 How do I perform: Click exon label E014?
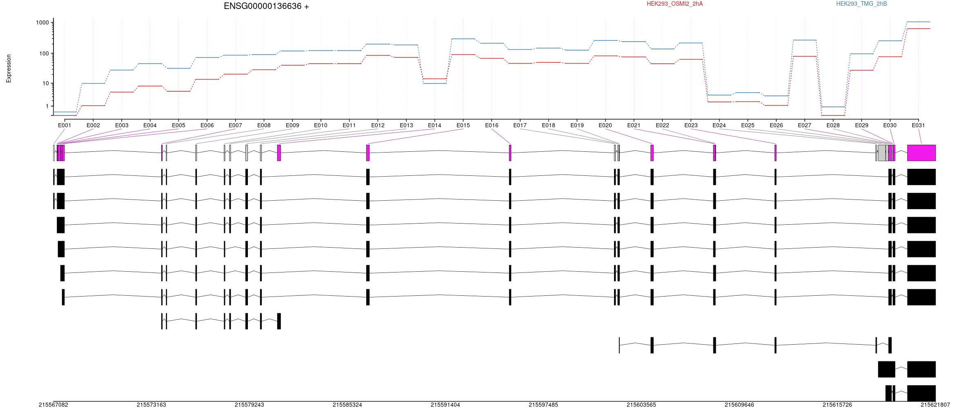tap(434, 125)
